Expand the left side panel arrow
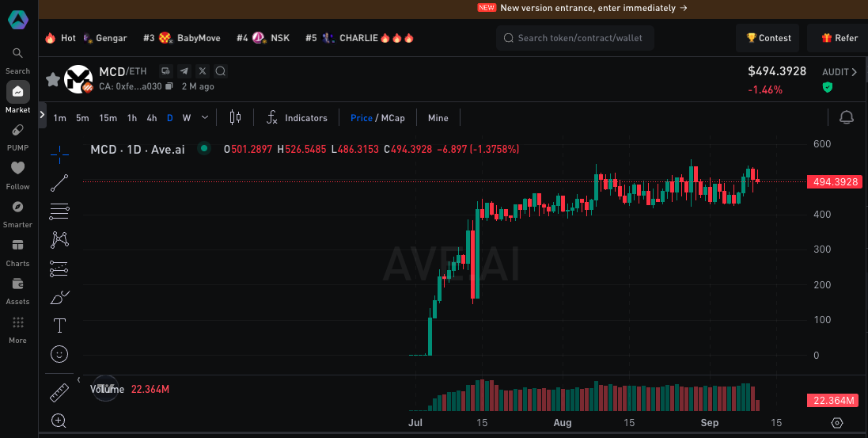 [42, 115]
